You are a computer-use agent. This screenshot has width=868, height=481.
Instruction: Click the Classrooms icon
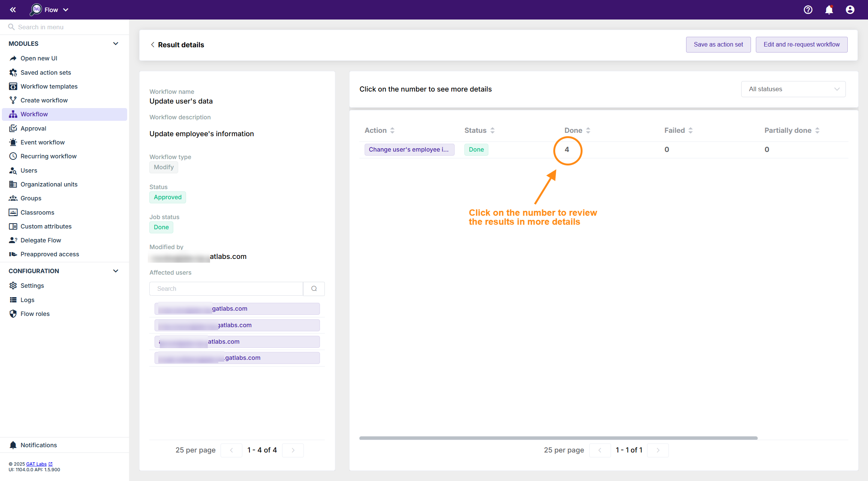coord(13,212)
